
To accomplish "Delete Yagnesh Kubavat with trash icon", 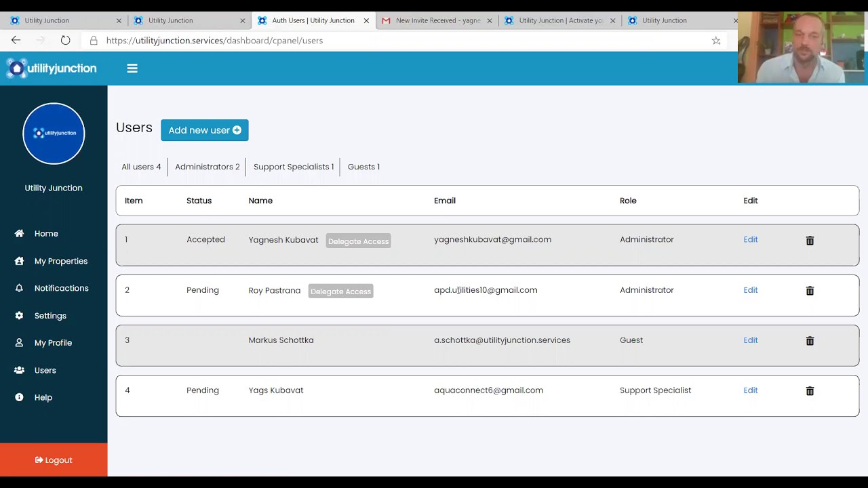I will coord(810,241).
